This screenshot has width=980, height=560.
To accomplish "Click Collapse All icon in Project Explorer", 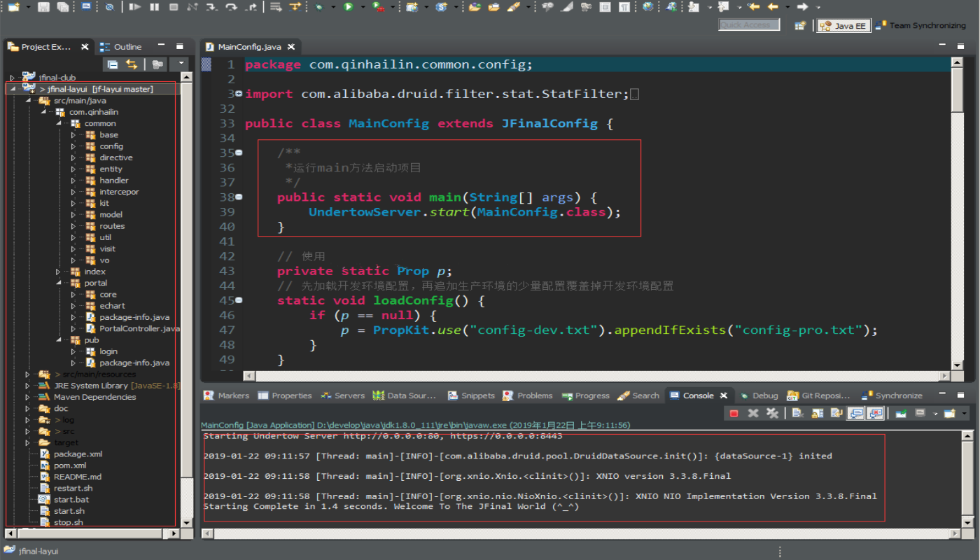I will (x=113, y=64).
